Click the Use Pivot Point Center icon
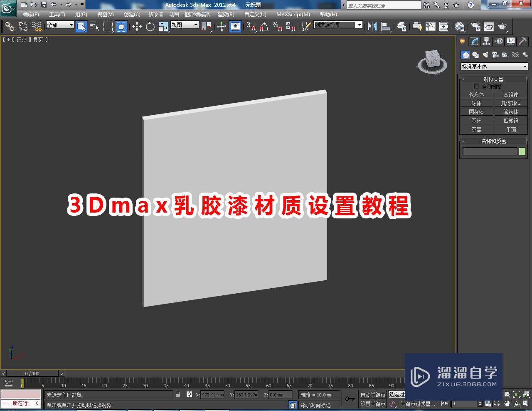The image size is (532, 411). click(206, 27)
